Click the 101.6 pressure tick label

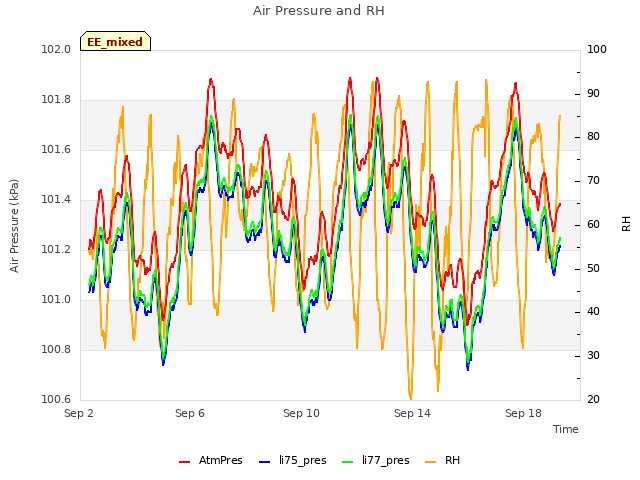(x=56, y=149)
